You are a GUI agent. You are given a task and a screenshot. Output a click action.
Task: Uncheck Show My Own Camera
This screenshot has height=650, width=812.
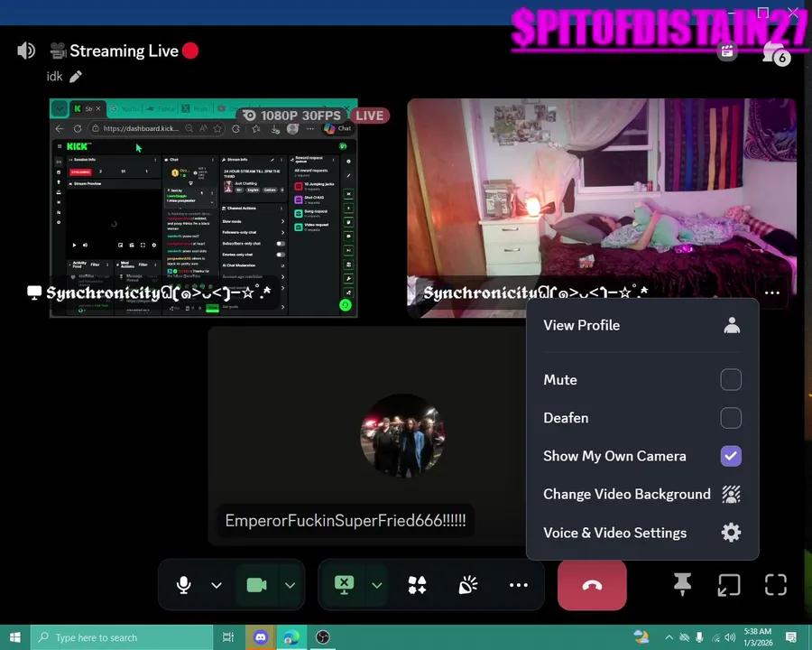[x=730, y=456]
